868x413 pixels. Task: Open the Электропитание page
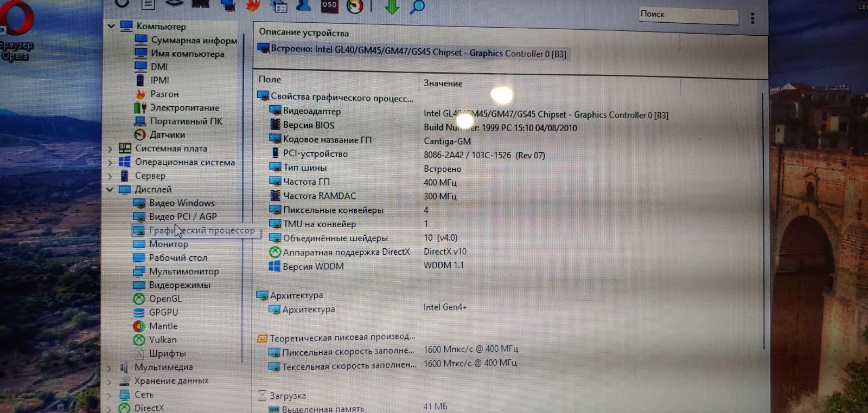[177, 107]
